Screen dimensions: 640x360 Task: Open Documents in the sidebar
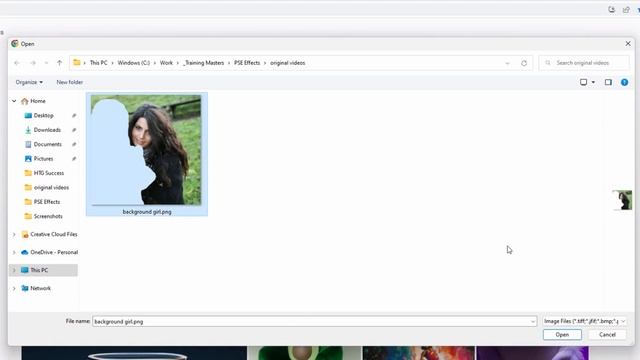click(x=47, y=144)
